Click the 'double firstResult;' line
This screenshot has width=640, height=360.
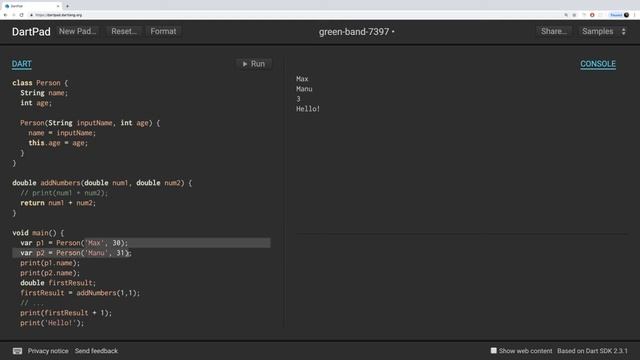click(58, 283)
